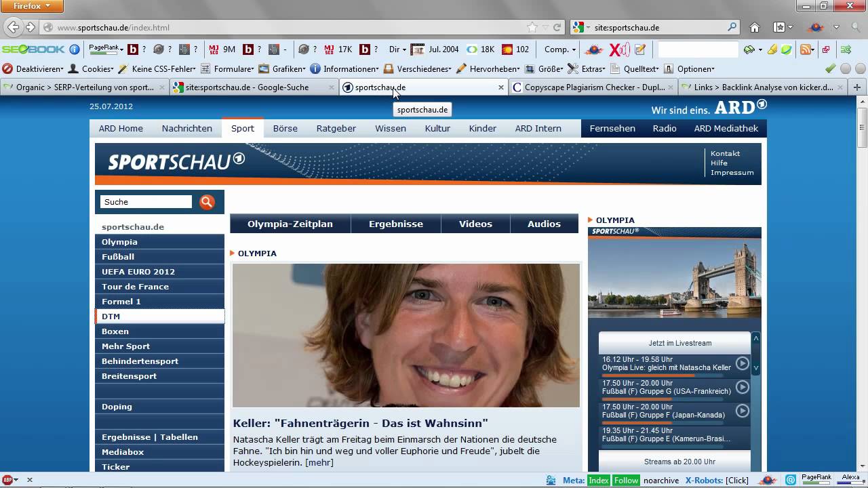Click the yellow highlighter toolbar icon

click(774, 49)
